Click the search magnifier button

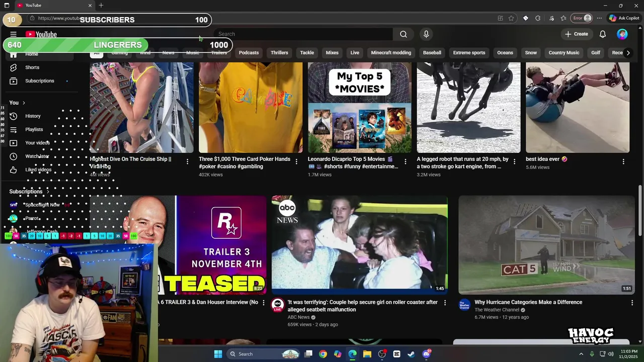click(404, 34)
